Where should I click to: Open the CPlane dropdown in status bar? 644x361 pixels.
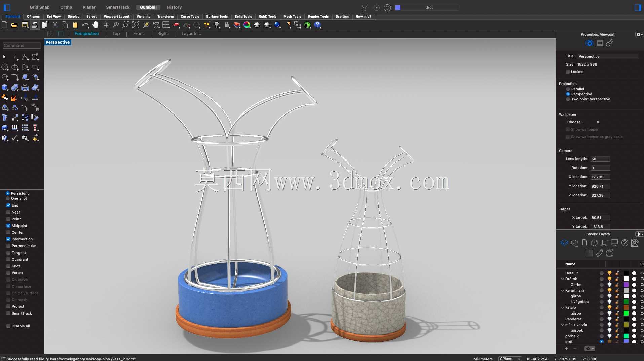coord(510,359)
